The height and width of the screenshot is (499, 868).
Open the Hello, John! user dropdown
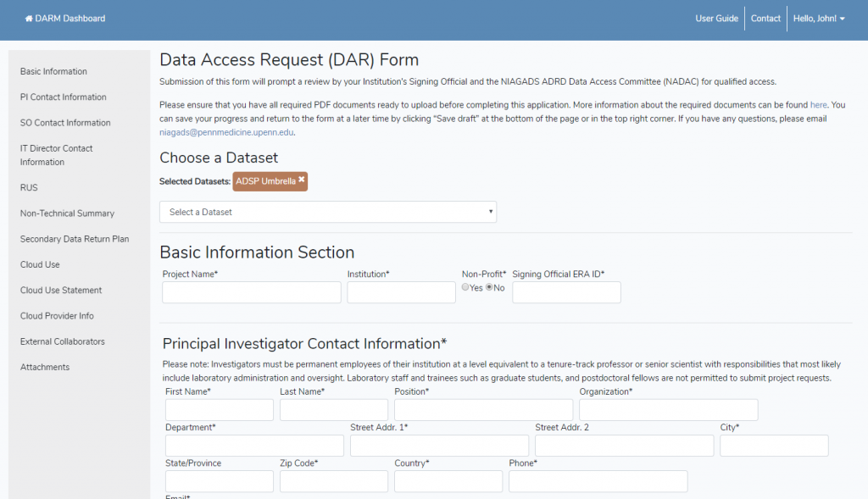[819, 19]
